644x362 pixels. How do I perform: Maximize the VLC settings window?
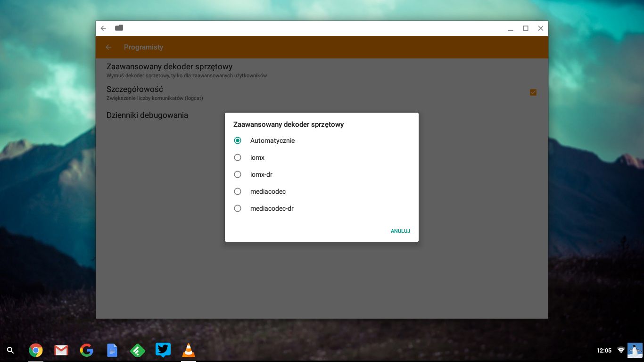coord(526,28)
